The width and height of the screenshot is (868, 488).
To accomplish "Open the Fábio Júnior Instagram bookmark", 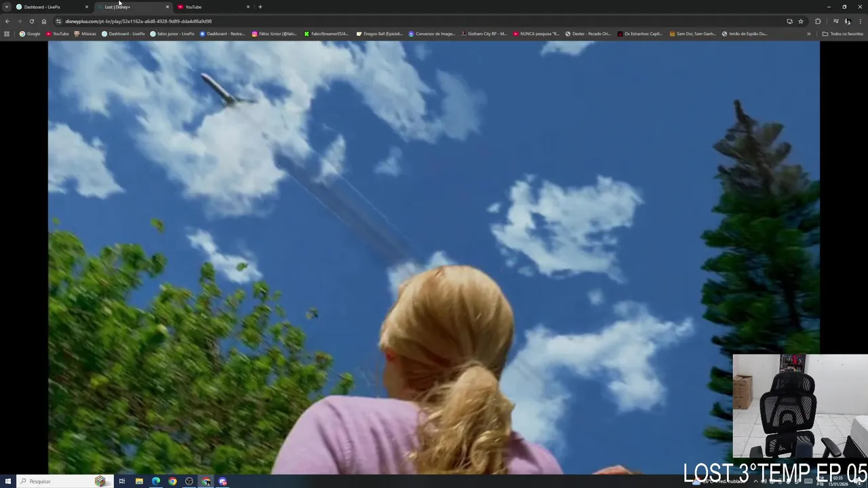I will (x=275, y=33).
